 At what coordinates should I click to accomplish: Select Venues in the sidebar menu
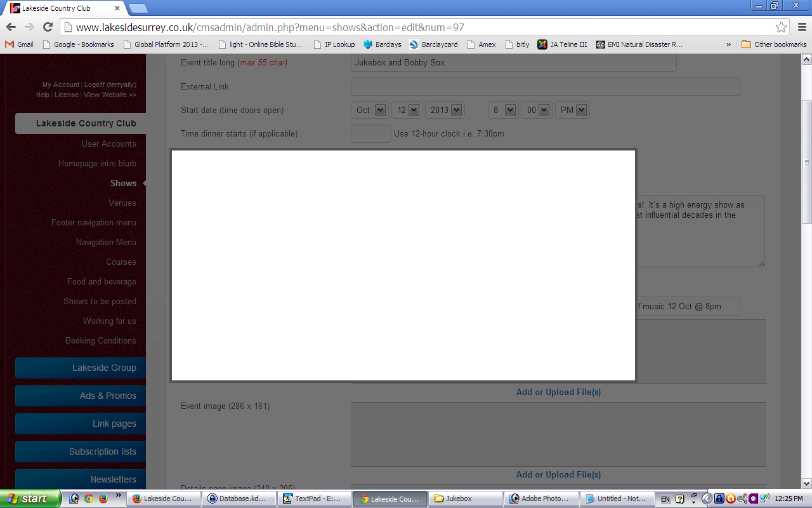(122, 203)
